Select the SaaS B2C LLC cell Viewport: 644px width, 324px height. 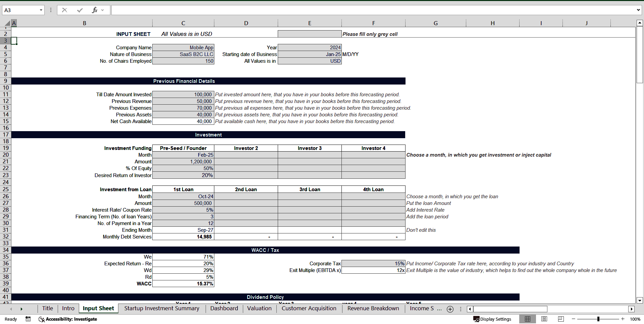pos(183,54)
